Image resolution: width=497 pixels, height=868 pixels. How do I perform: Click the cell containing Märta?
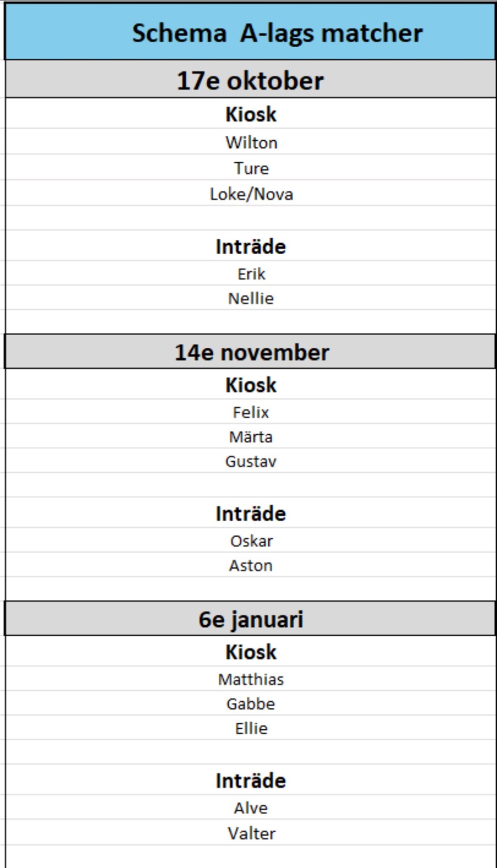coord(251,437)
